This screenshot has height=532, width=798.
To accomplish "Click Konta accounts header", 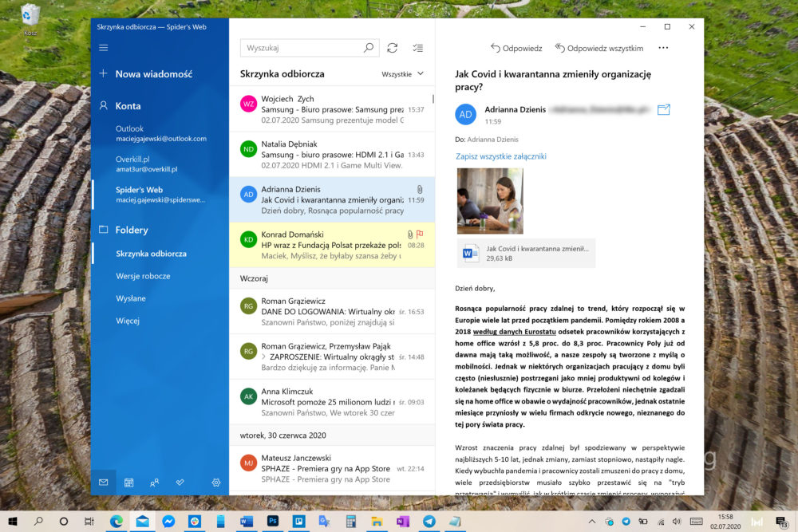I will (x=128, y=106).
